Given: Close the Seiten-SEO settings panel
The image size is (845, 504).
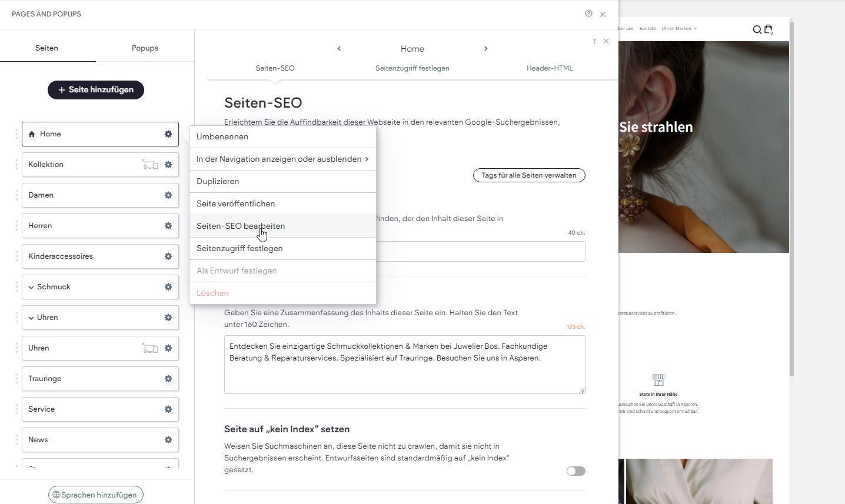Looking at the screenshot, I should 606,41.
